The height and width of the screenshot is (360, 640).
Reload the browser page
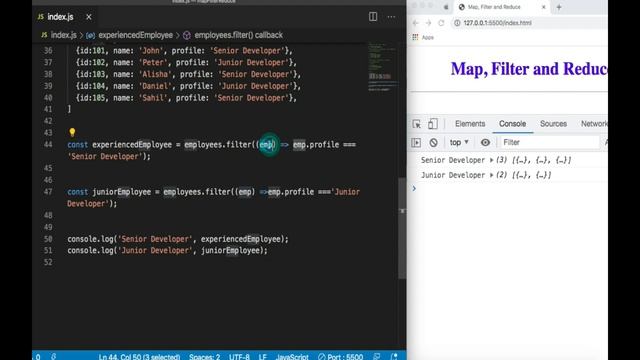(x=441, y=23)
